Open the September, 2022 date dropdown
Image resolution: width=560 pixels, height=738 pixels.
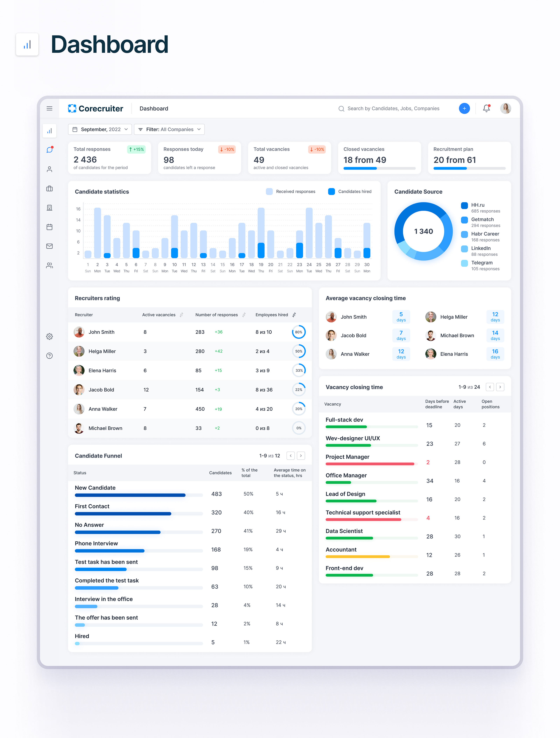click(100, 130)
